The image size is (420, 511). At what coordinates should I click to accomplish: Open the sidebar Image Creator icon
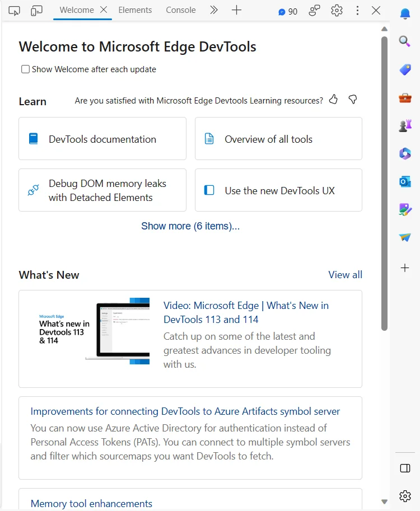tap(405, 209)
